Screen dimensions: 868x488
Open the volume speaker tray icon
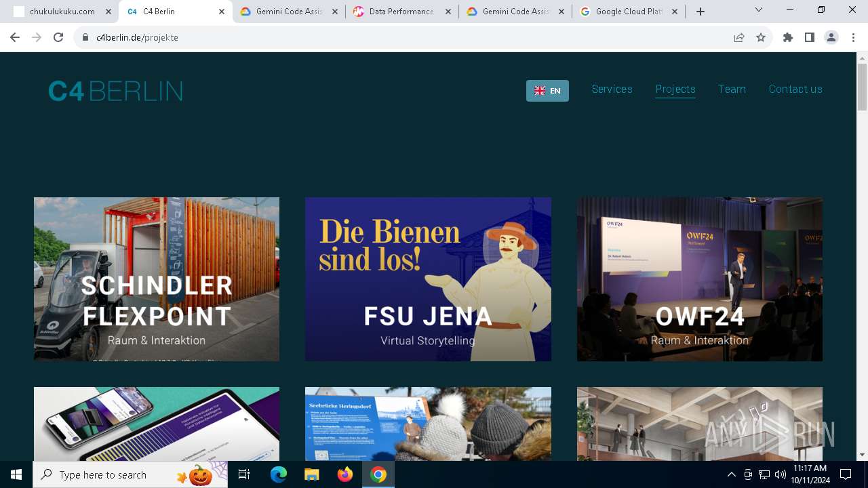(x=780, y=474)
